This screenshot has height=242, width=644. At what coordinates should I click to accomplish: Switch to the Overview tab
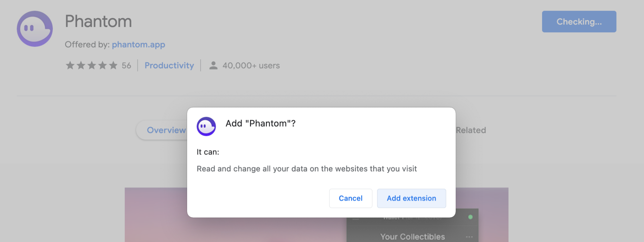point(166,130)
